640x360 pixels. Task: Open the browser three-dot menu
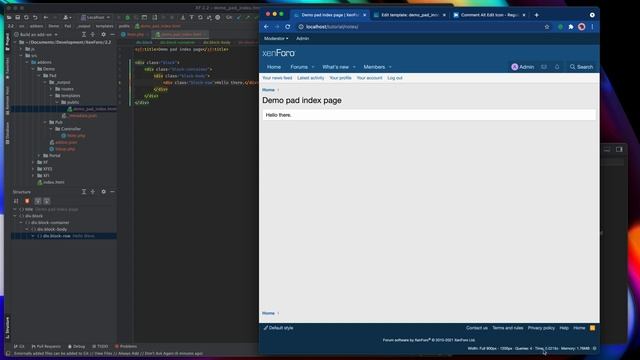(592, 27)
